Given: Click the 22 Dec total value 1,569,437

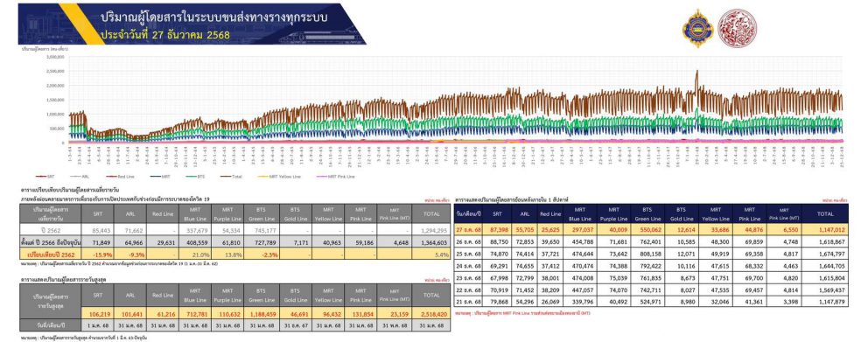Looking at the screenshot, I should (831, 290).
